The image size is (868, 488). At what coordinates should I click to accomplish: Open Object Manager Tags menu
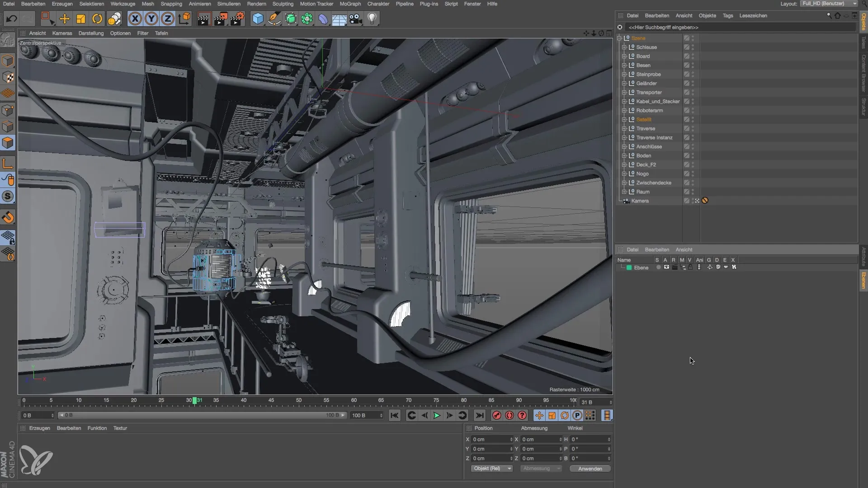(x=727, y=15)
